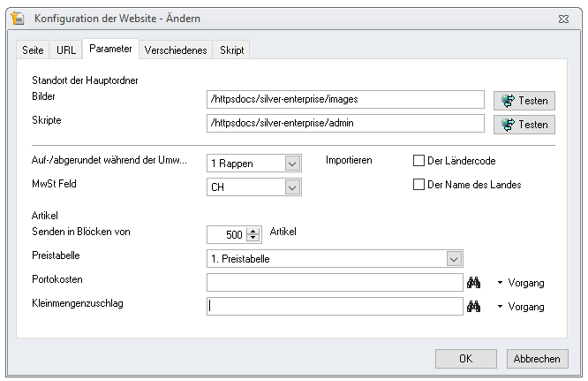Increase block size with spinner up arrow
The image size is (588, 381).
point(253,232)
